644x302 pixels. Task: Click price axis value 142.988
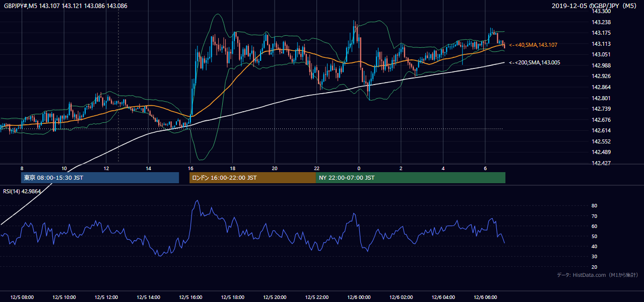pyautogui.click(x=601, y=65)
